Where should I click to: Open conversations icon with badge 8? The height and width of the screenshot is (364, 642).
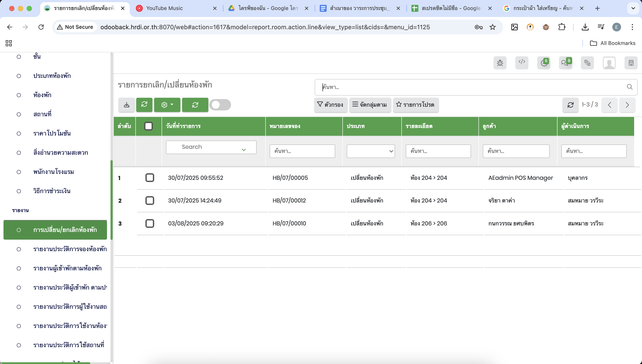565,63
